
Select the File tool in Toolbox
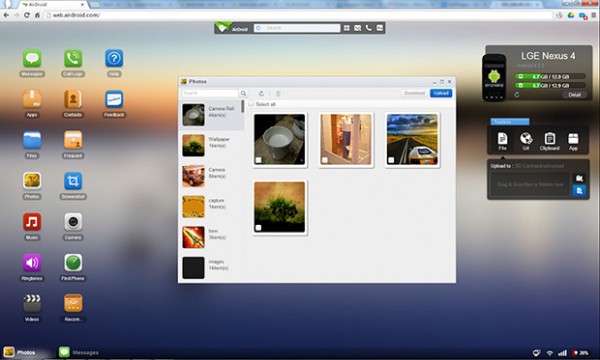[x=502, y=141]
